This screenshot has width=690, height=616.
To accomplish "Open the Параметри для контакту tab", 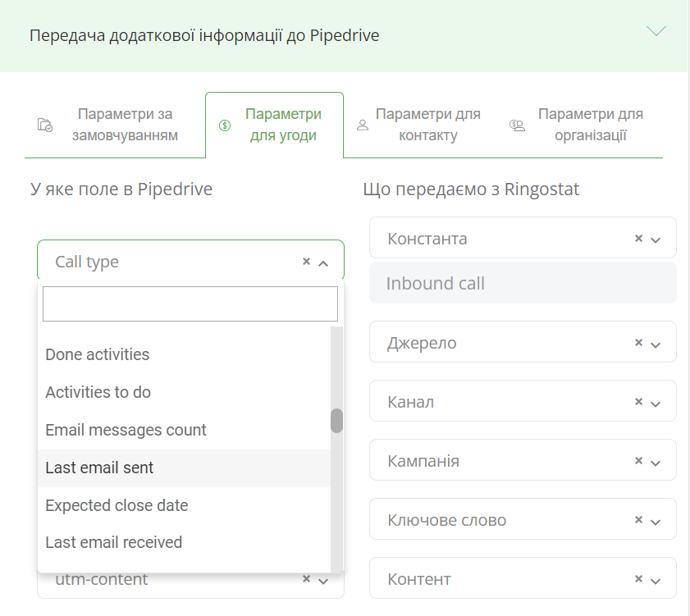I will pyautogui.click(x=418, y=125).
